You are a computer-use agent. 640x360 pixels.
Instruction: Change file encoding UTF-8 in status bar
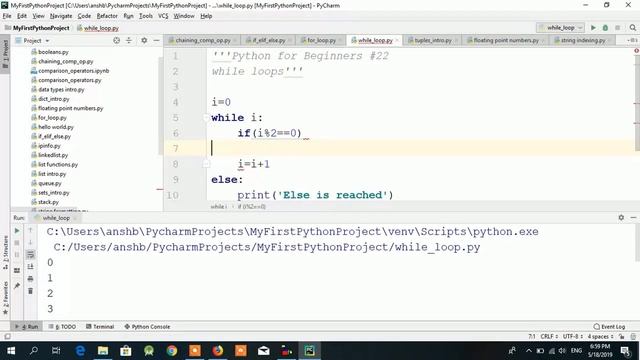pos(572,336)
